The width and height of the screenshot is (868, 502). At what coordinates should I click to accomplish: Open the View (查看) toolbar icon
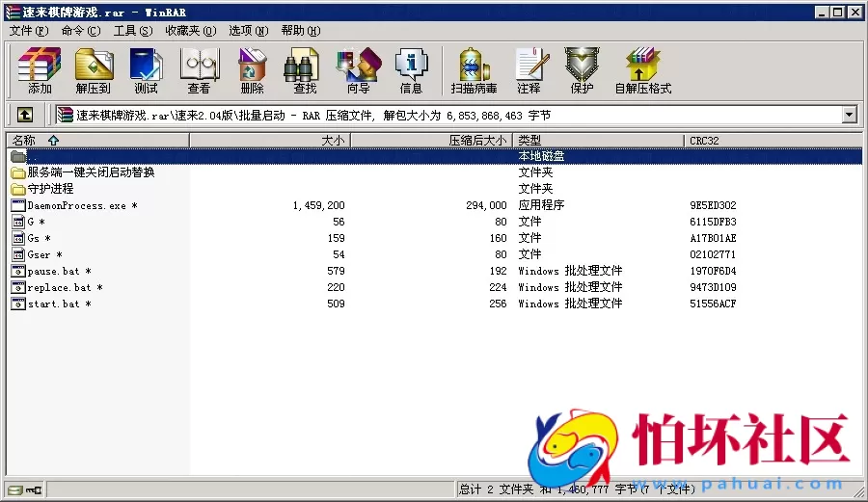pos(200,70)
